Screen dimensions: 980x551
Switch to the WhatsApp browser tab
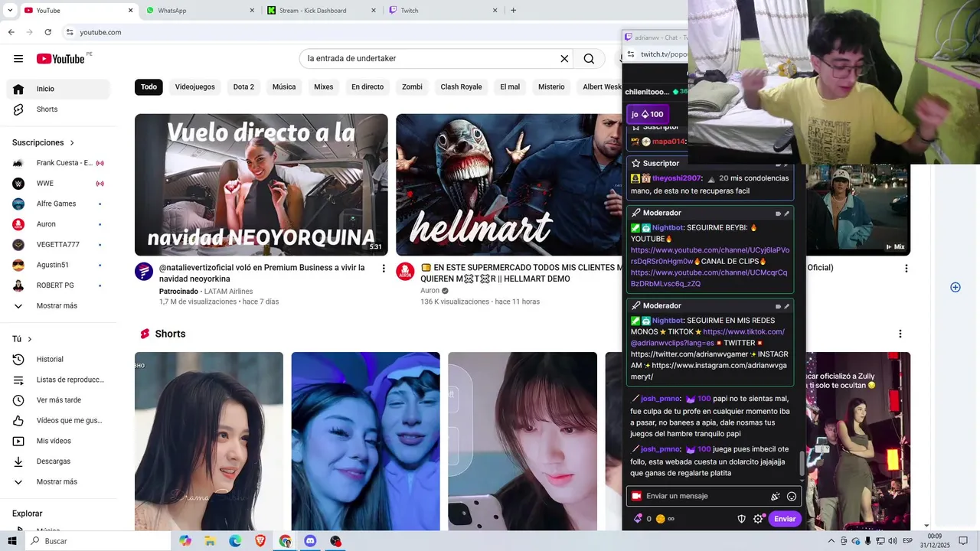tap(201, 11)
